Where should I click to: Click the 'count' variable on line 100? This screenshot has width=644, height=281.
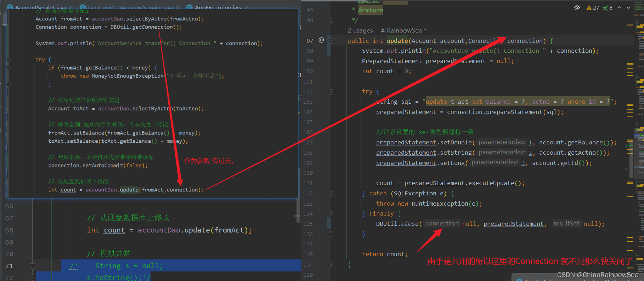pyautogui.click(x=385, y=71)
